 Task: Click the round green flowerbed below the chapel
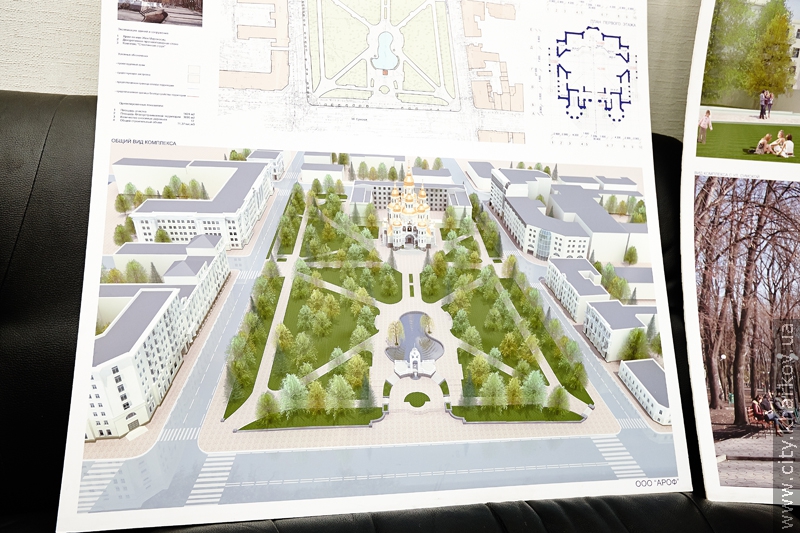(417, 399)
